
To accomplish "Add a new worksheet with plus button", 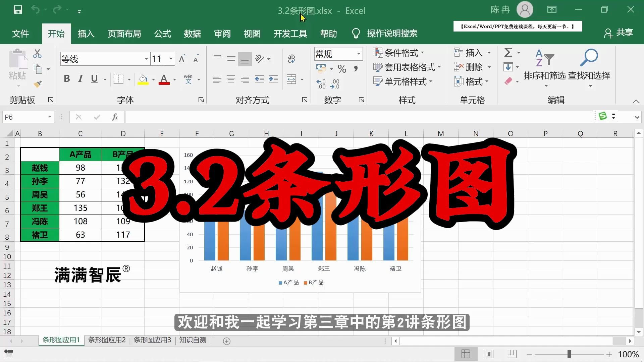I will click(226, 341).
